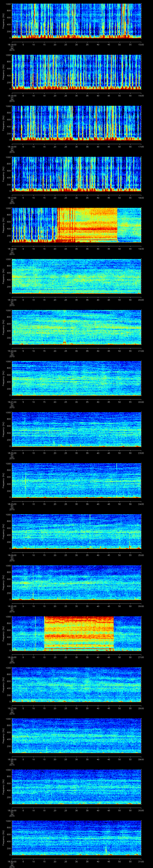This screenshot has height=868, width=153.
Task: Select the spectrogram panel starting at 18:20:00
Action: pyautogui.click(x=77, y=327)
